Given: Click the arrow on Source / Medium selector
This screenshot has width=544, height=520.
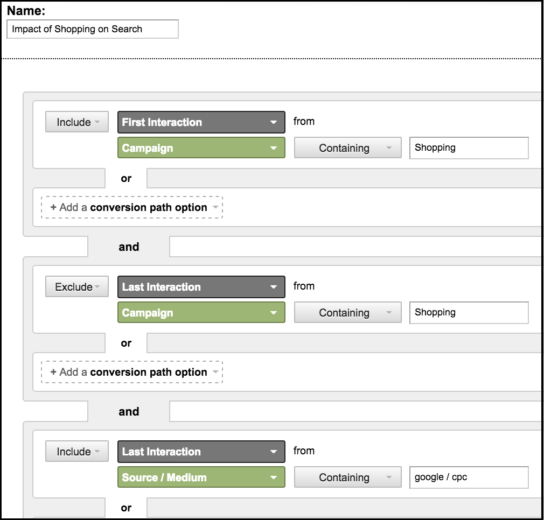Looking at the screenshot, I should 273,478.
